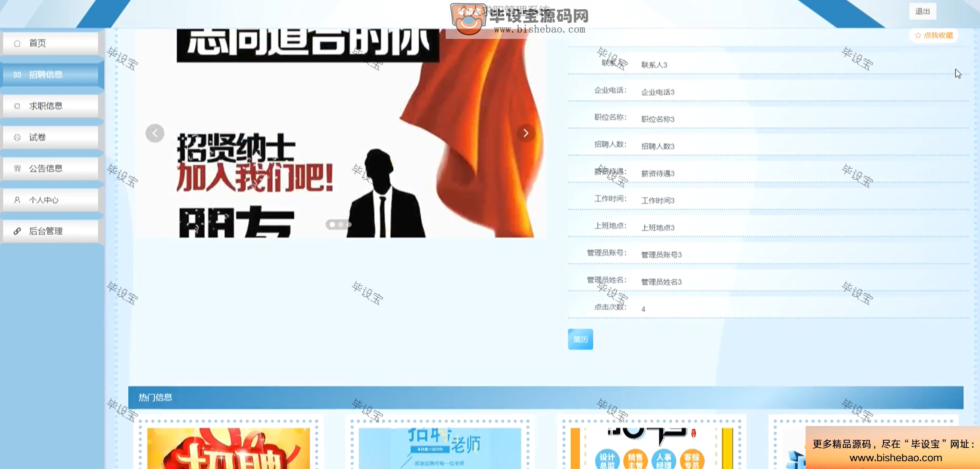Click the icon beside 试卷
This screenshot has height=469, width=980.
pos(17,137)
